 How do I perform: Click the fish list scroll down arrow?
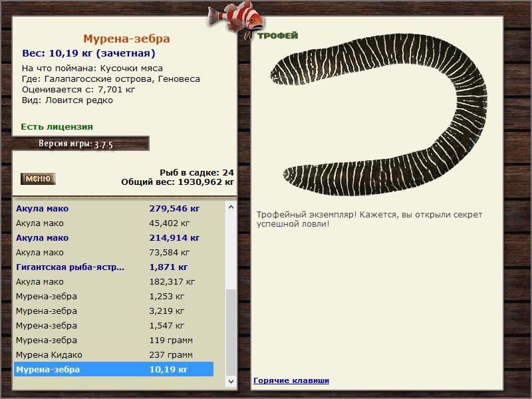pyautogui.click(x=231, y=381)
